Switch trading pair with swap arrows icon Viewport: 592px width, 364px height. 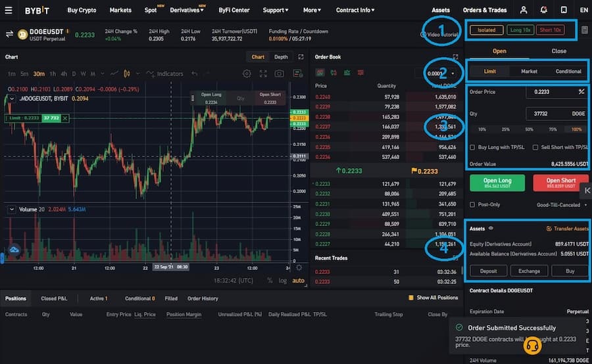[9, 34]
